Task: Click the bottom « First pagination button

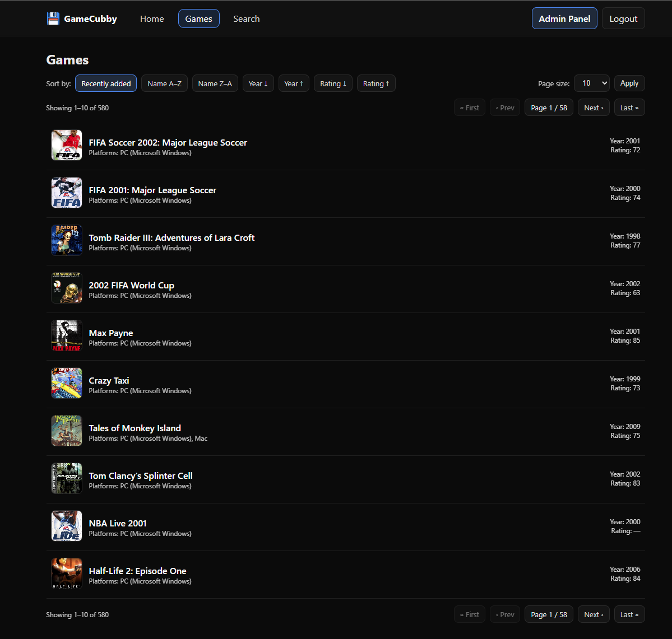Action: tap(470, 614)
